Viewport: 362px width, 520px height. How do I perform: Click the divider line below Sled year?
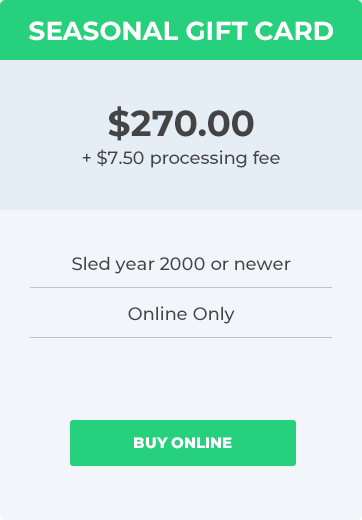[x=181, y=287]
